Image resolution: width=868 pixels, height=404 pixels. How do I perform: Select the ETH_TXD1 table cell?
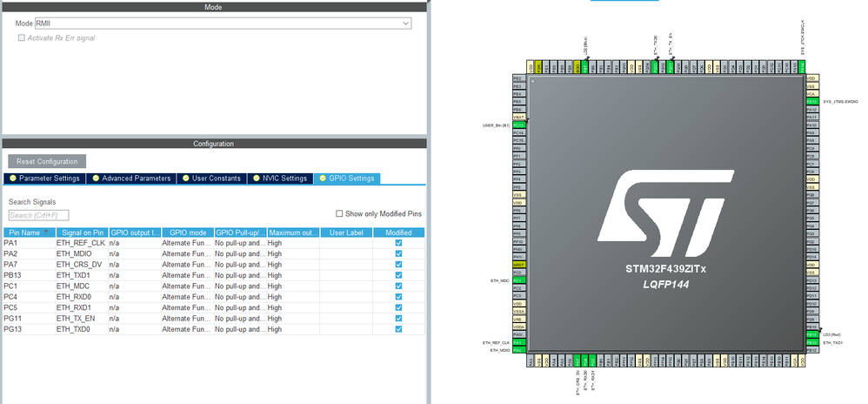click(81, 275)
